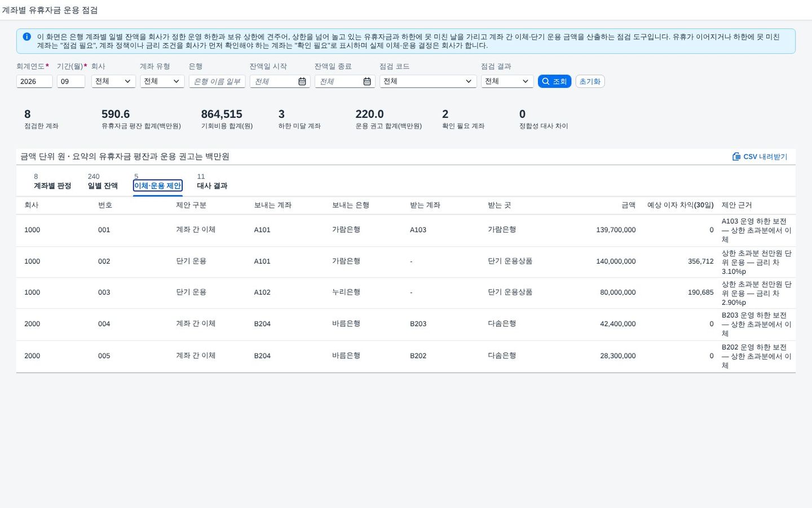Click the 590.6 유휴자금 평잔 figure

(116, 114)
